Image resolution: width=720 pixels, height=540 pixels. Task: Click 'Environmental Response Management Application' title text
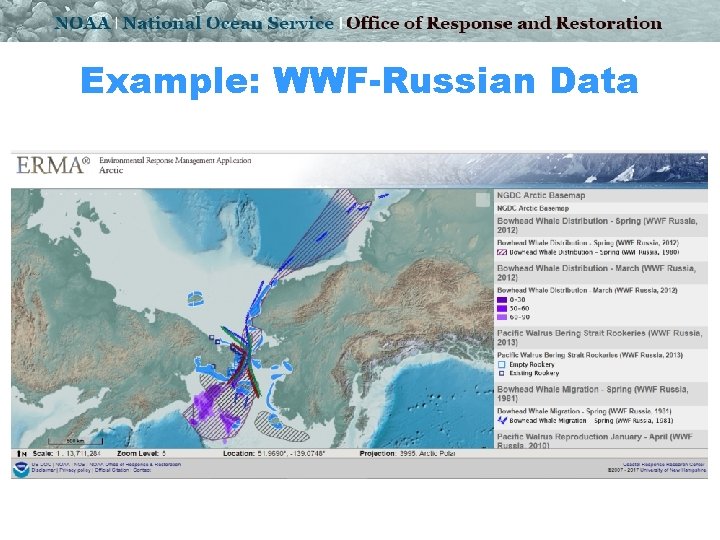(x=175, y=161)
